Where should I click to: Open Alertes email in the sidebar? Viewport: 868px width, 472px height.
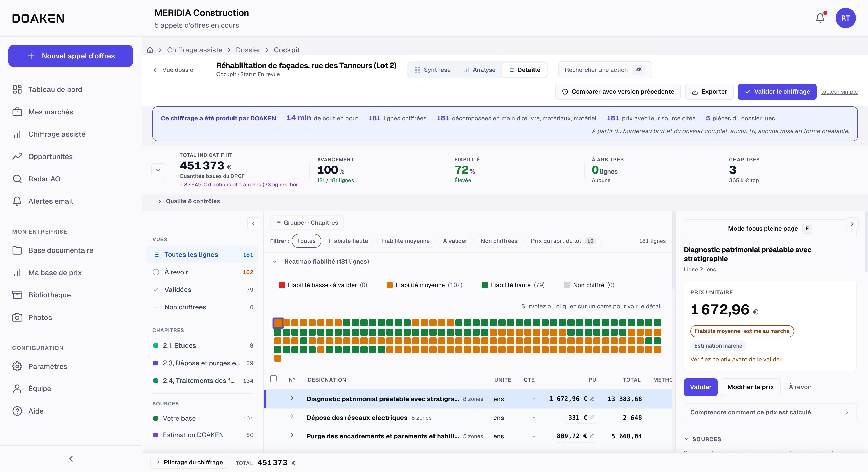70,201
